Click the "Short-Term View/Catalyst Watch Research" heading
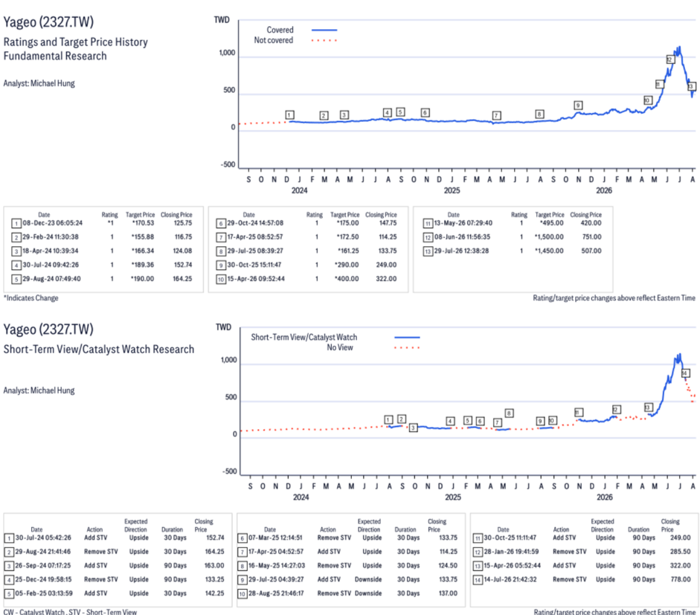 click(99, 349)
